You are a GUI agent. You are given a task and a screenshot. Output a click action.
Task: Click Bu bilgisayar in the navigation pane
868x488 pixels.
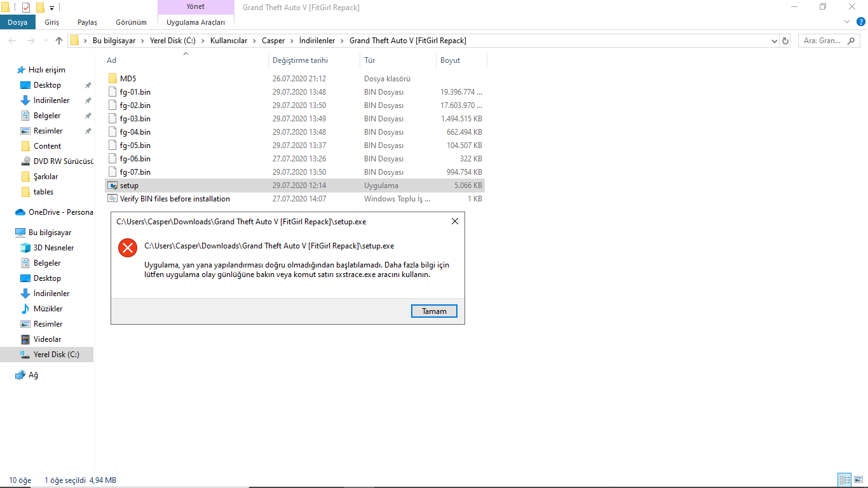click(44, 233)
